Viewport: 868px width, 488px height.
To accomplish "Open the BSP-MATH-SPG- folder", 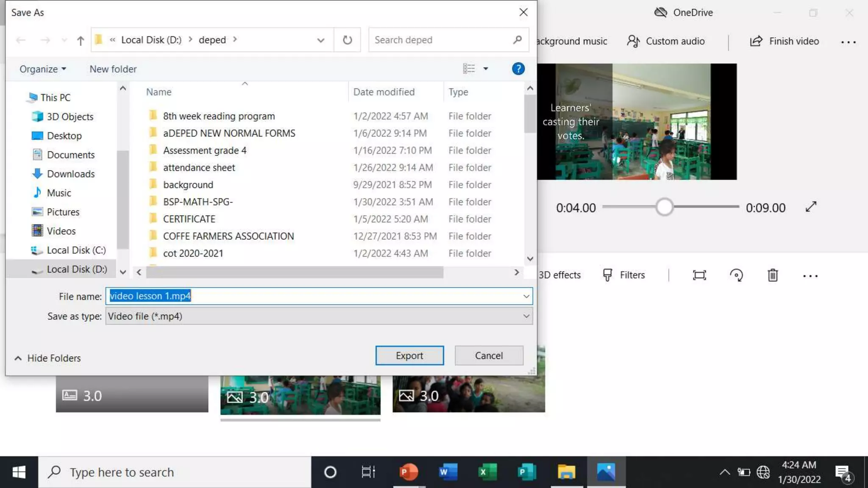I will 198,202.
